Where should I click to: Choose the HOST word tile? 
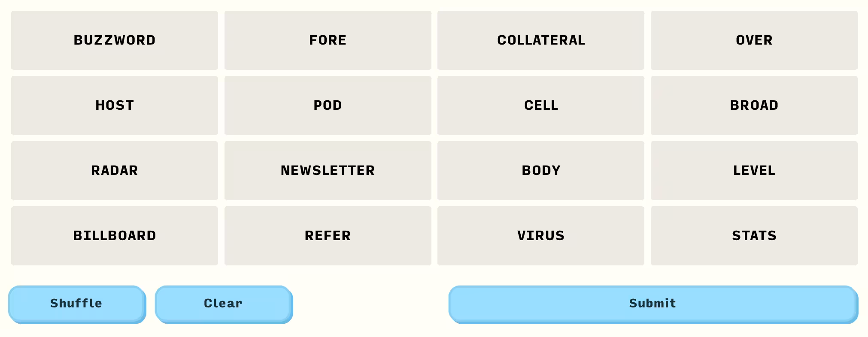tap(115, 105)
